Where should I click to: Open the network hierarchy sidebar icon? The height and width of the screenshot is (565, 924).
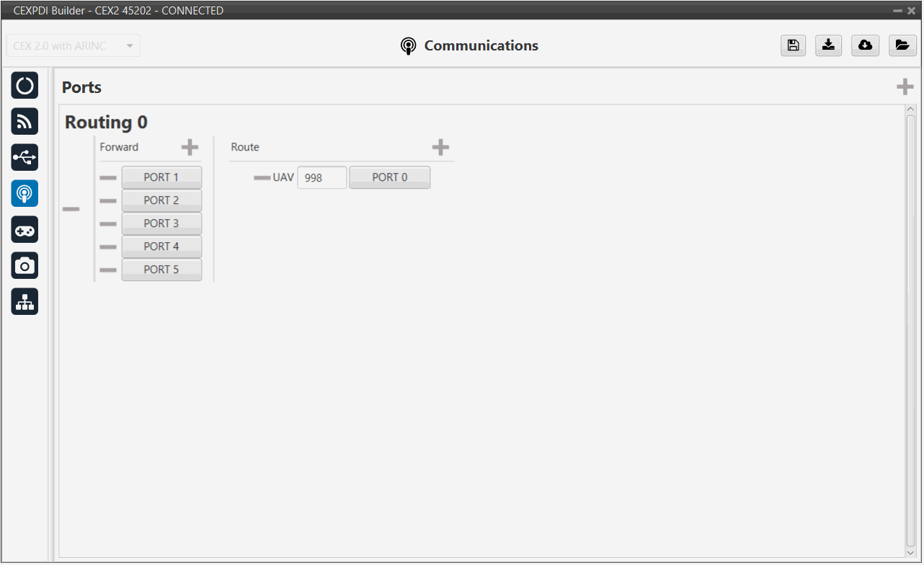point(25,302)
